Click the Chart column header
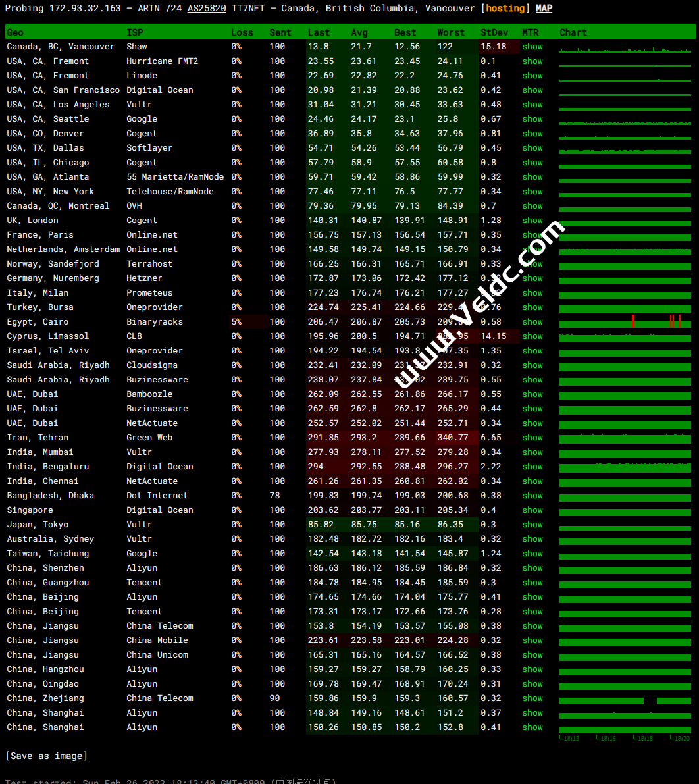699x784 pixels. click(573, 32)
